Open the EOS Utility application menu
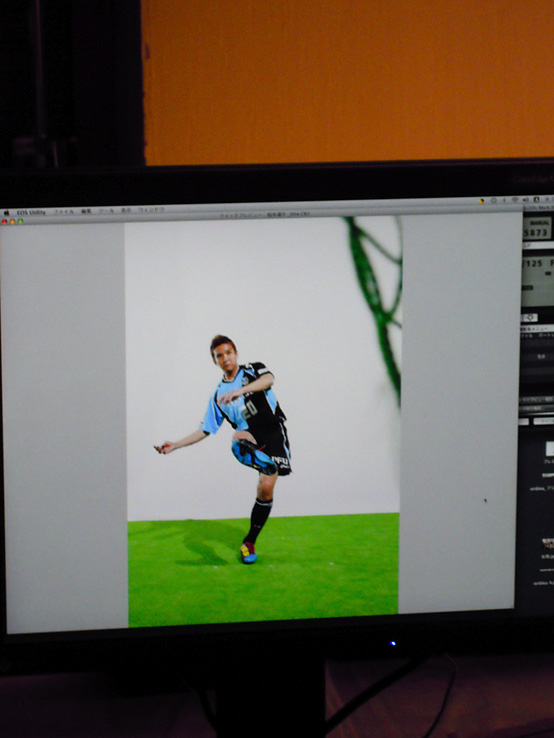This screenshot has width=554, height=738. click(32, 212)
